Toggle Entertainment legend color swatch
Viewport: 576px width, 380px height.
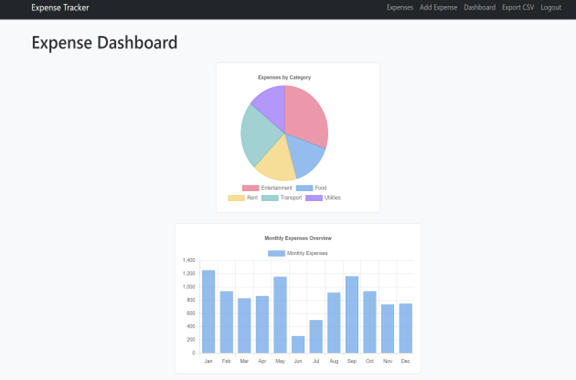[251, 188]
